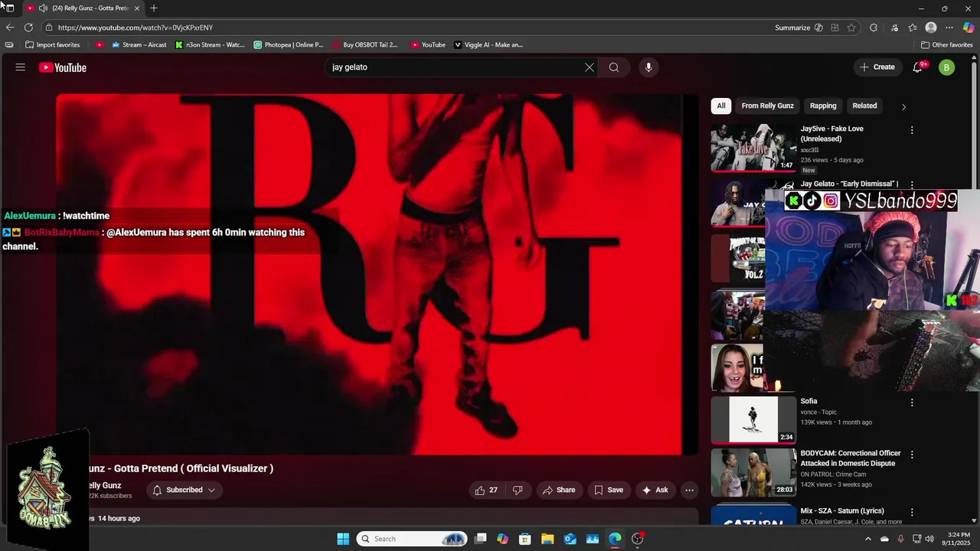
Task: Dislike the video with thumbs down
Action: point(518,490)
